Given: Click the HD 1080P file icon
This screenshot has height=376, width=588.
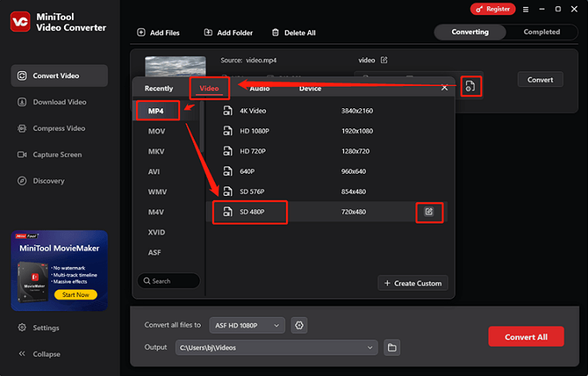Looking at the screenshot, I should tap(228, 131).
